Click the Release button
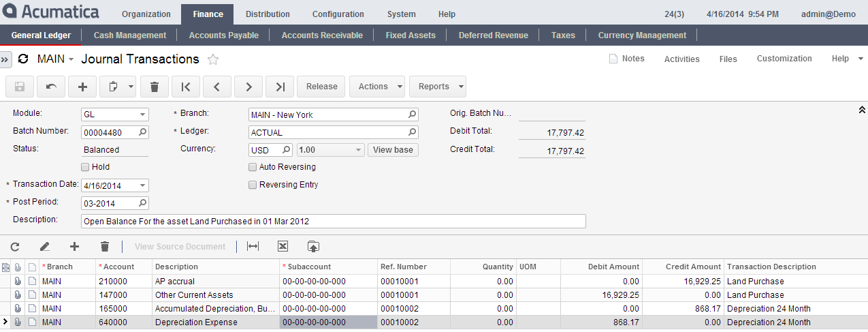868x332 pixels. coord(321,87)
